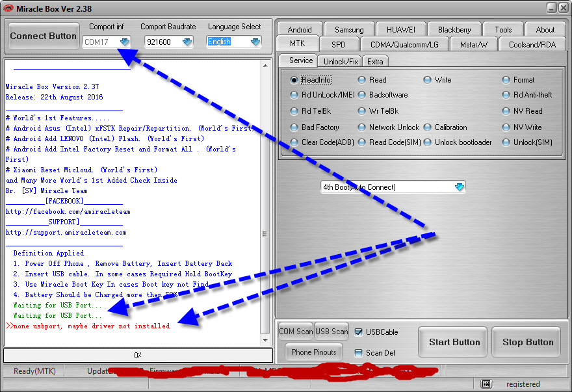Viewport: 572px width, 392px height.
Task: Select Read Code(SIM) radio option
Action: coord(389,142)
